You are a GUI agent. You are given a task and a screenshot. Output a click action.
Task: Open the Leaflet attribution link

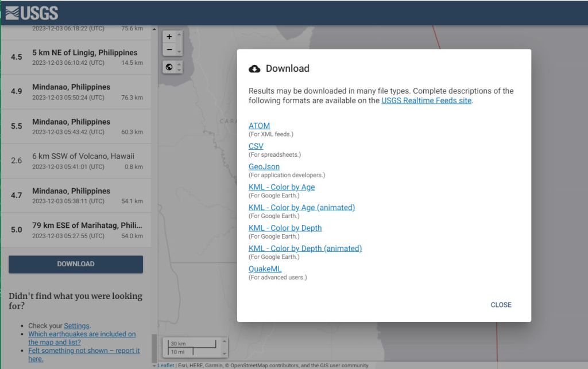click(x=166, y=366)
